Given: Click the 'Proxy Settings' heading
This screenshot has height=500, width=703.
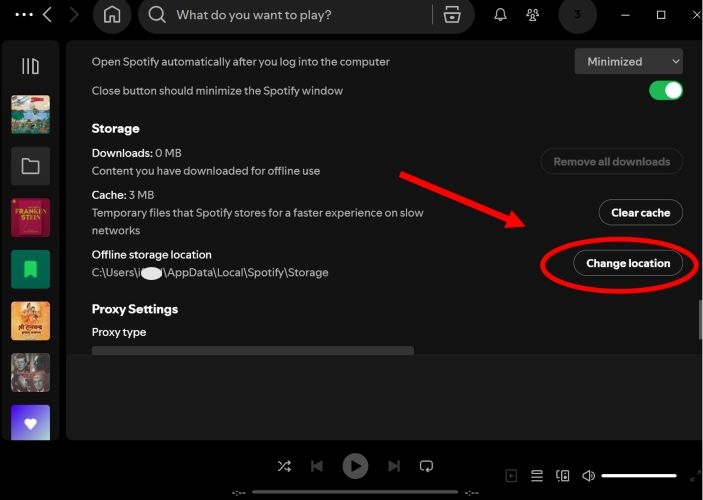Looking at the screenshot, I should tap(135, 309).
